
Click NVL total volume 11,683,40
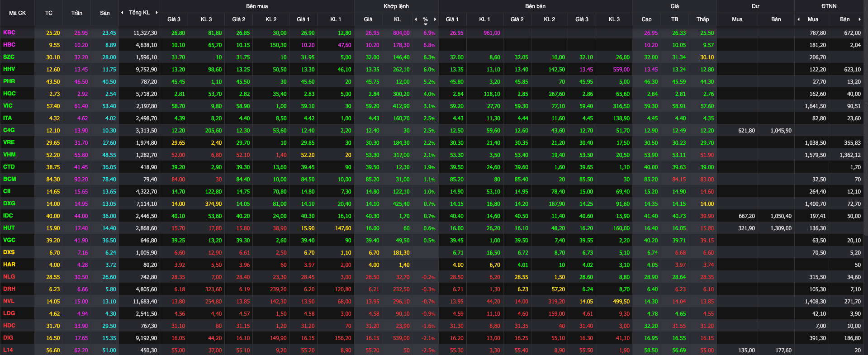click(145, 302)
